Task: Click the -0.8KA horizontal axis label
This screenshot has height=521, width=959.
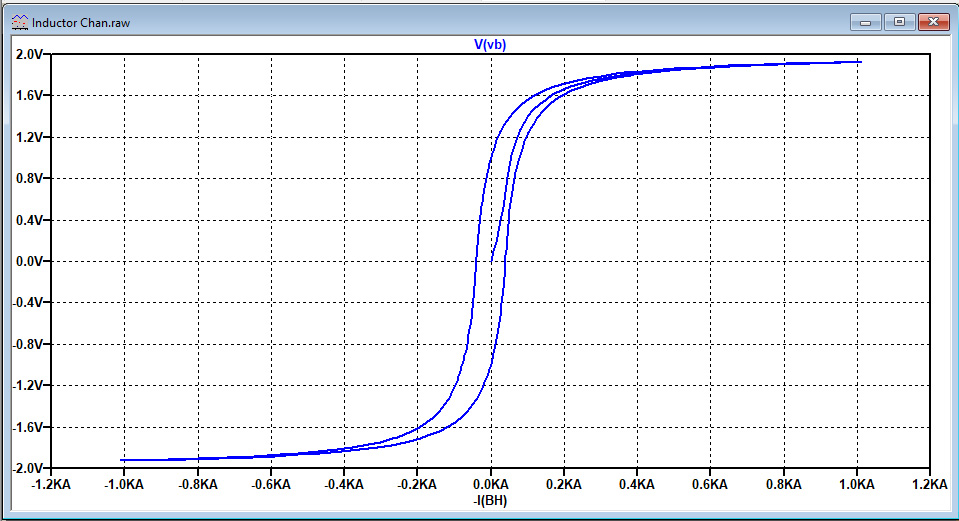Action: 198,485
